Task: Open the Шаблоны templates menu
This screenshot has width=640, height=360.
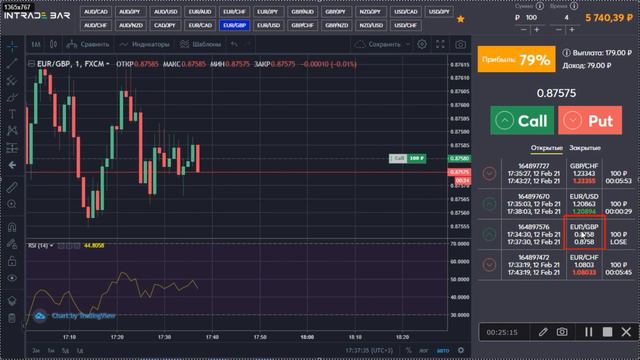Action: (x=200, y=44)
